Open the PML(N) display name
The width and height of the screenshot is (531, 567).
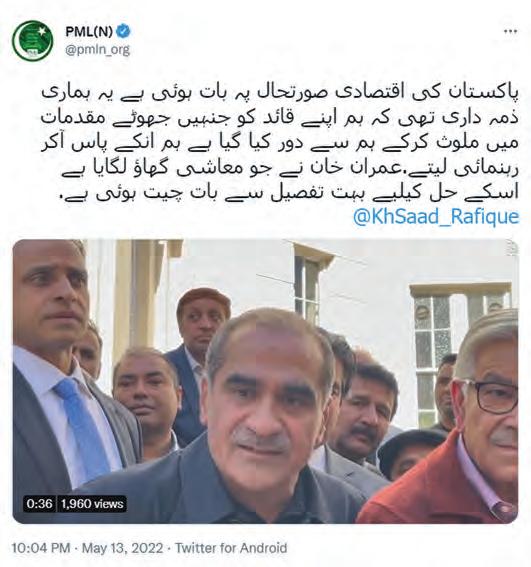pos(89,32)
